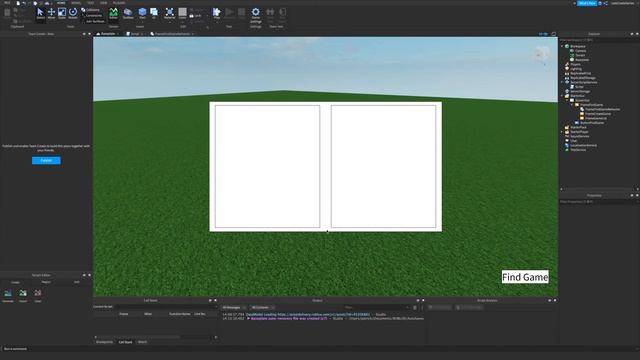Choose the Move tool
Viewport: 640px width, 360px height.
[51, 13]
